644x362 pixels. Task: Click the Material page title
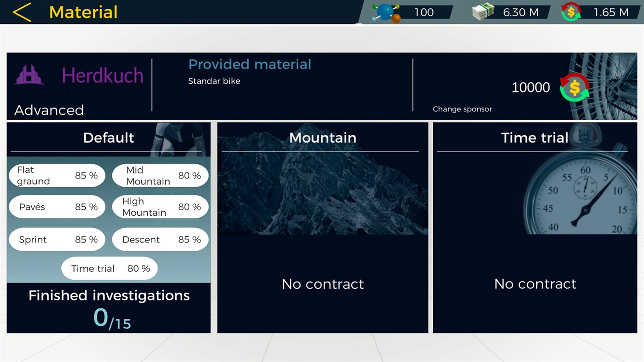[x=83, y=12]
